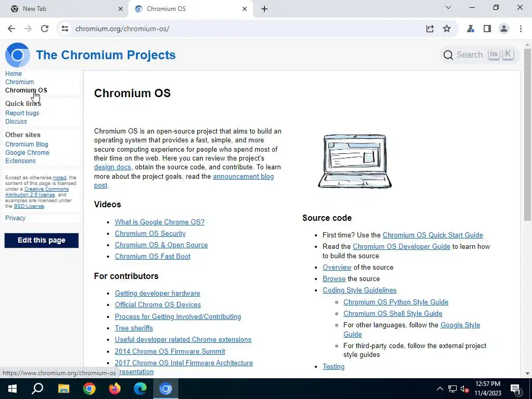Open the announcement blog post link
532x399 pixels.
click(243, 177)
